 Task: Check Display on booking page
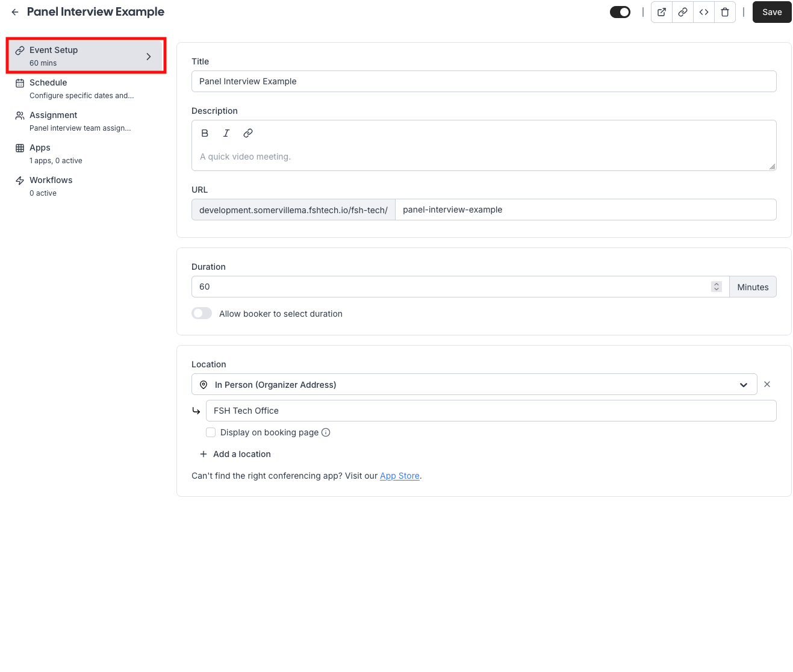coord(211,432)
